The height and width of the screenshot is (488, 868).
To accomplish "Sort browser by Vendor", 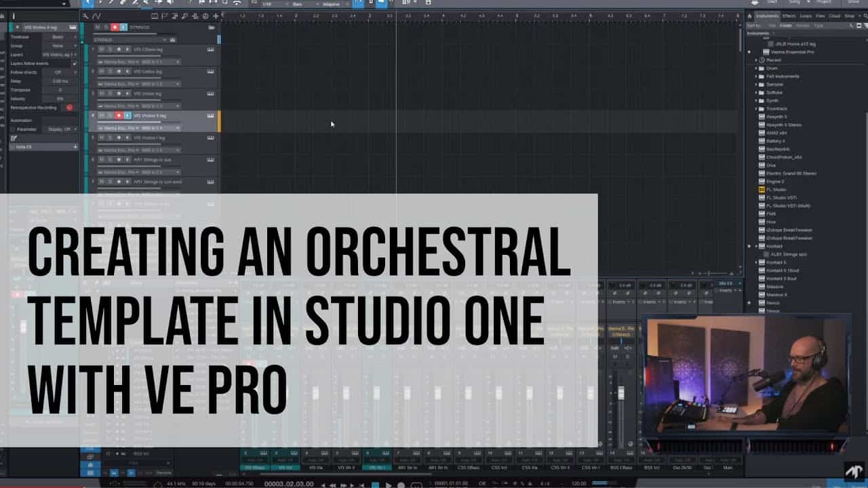I will [x=803, y=25].
